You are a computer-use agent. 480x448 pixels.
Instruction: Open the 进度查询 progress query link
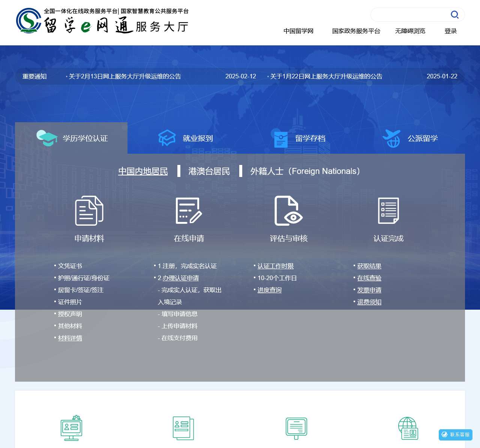tap(269, 290)
